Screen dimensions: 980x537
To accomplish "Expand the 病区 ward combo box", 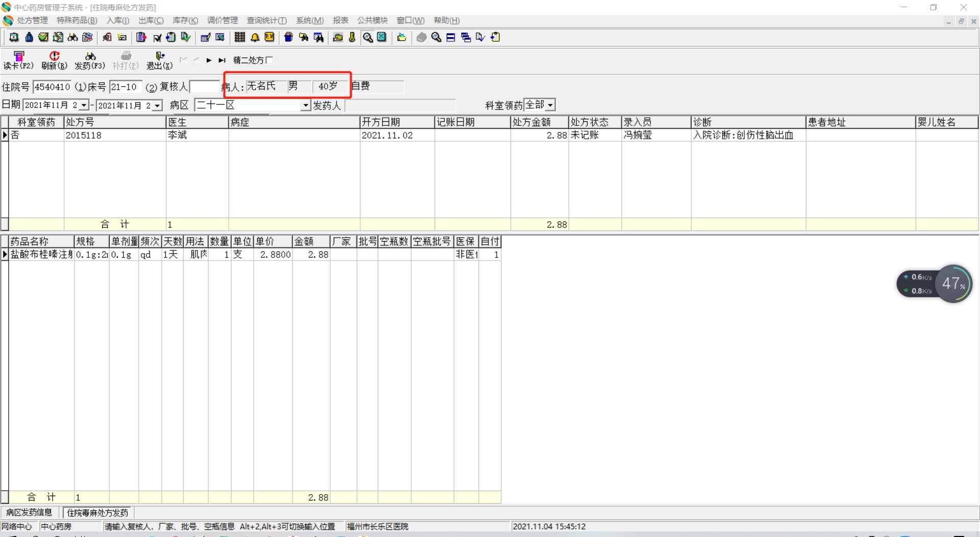I will click(306, 105).
